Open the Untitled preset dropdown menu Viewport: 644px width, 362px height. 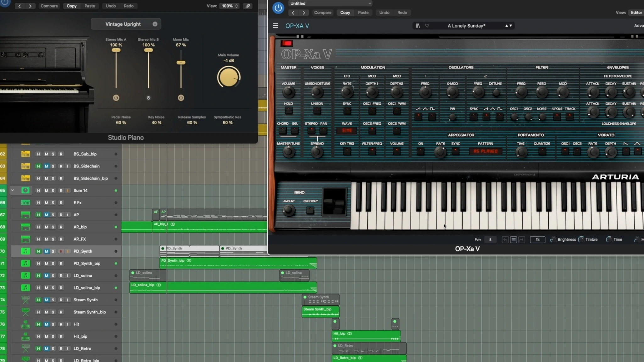330,3
